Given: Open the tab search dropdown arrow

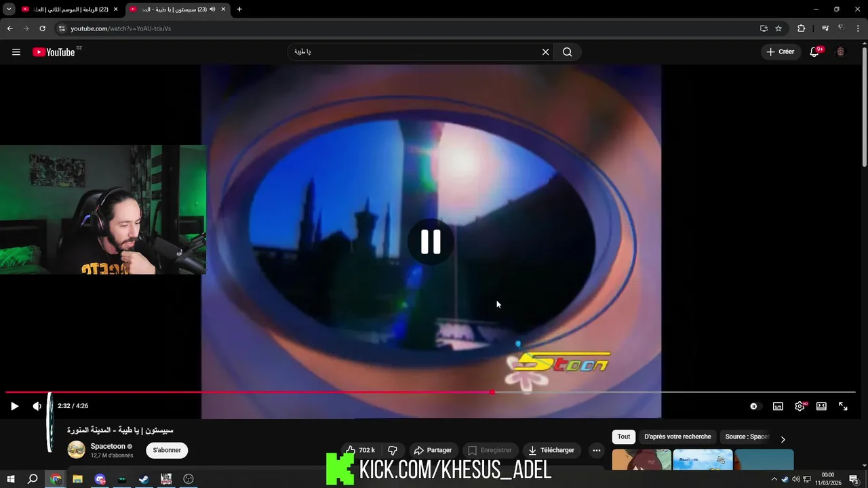Looking at the screenshot, I should click(x=9, y=9).
